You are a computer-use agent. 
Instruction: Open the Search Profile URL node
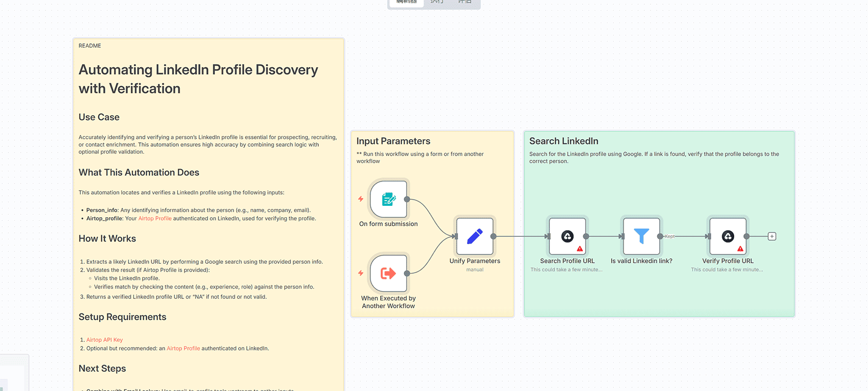[x=567, y=236]
